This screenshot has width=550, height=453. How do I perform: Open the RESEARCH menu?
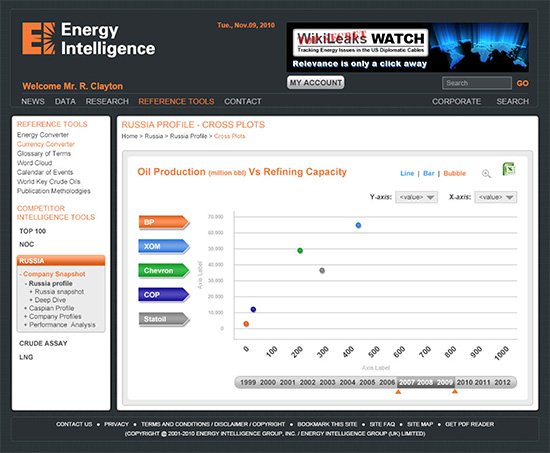(107, 101)
